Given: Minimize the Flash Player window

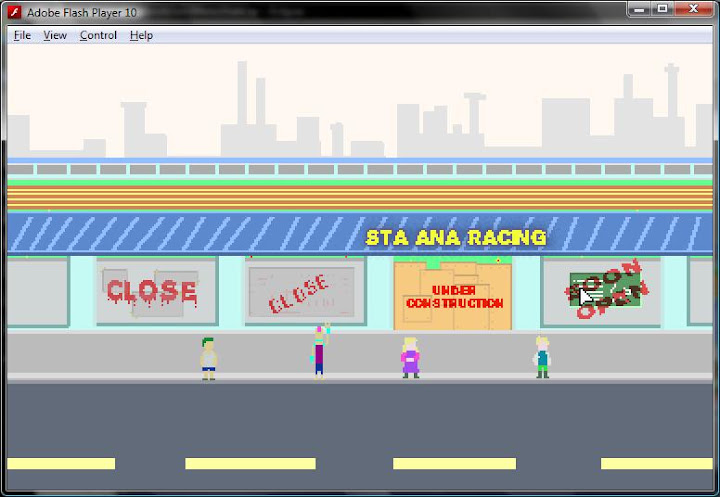Looking at the screenshot, I should (x=640, y=9).
